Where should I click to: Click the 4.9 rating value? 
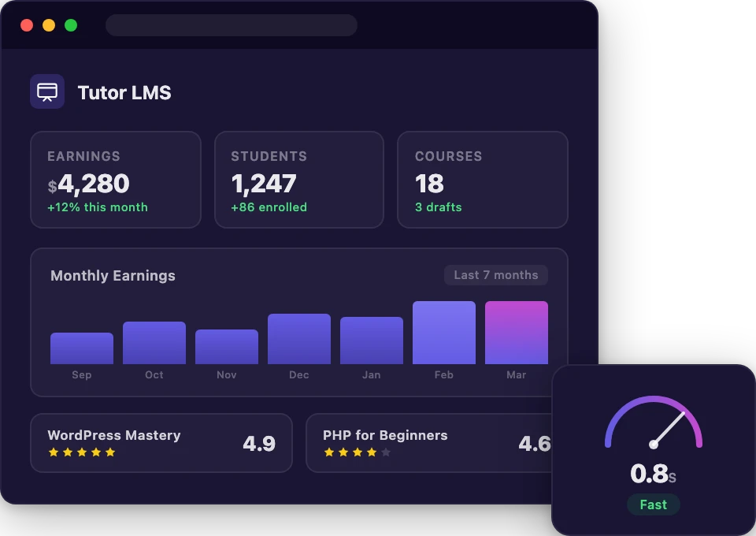tap(259, 443)
